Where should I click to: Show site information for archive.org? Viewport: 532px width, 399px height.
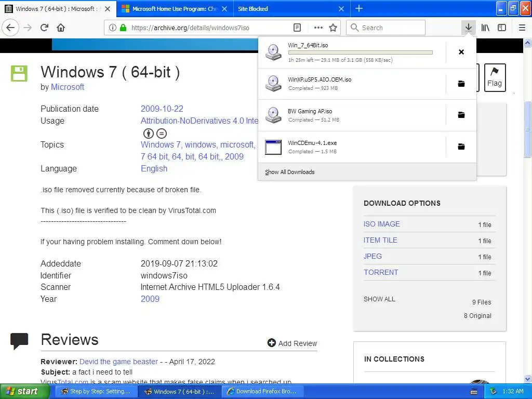pyautogui.click(x=112, y=28)
